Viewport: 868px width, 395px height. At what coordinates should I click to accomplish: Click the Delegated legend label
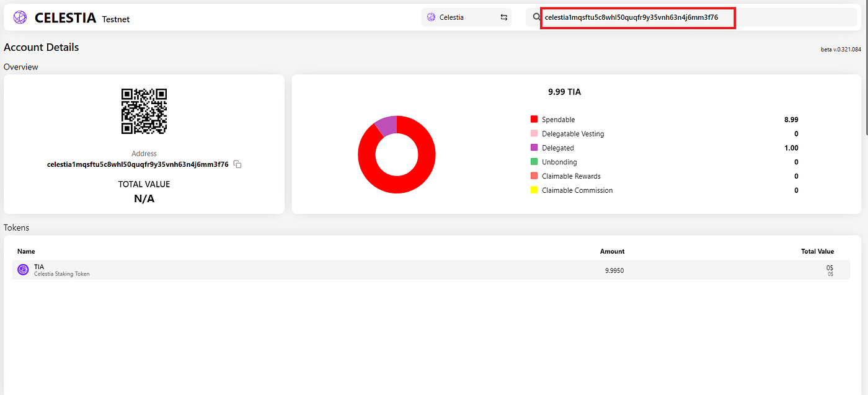tap(558, 148)
